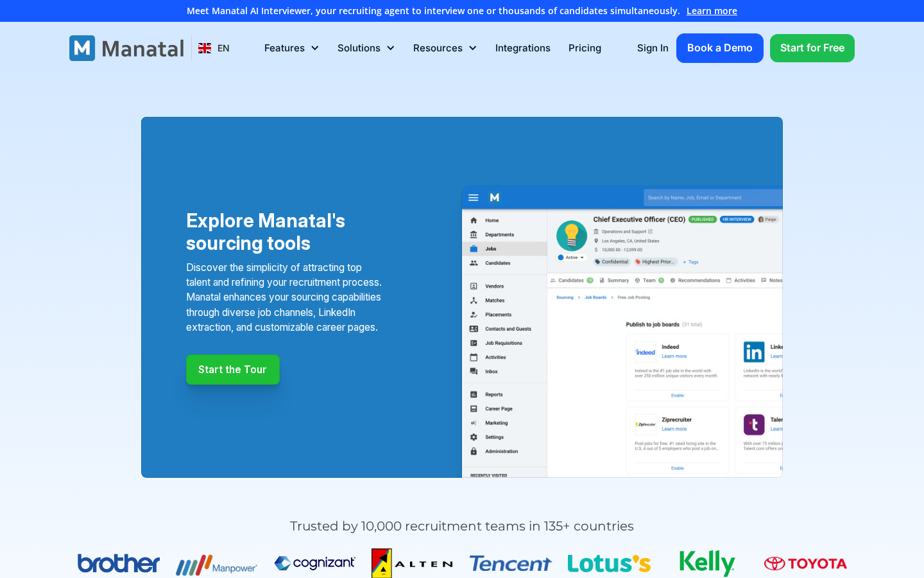924x578 pixels.
Task: Click the PUBLISHED status badge
Action: tap(703, 220)
